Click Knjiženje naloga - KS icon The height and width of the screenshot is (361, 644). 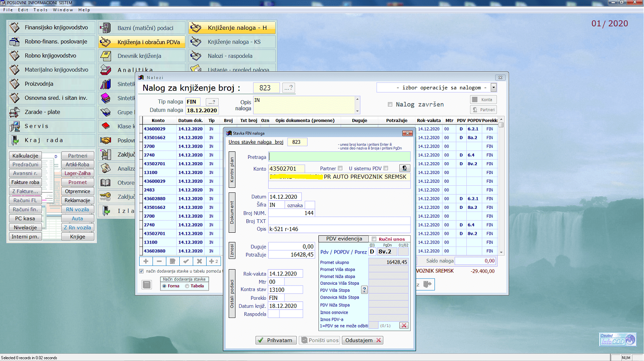(196, 42)
